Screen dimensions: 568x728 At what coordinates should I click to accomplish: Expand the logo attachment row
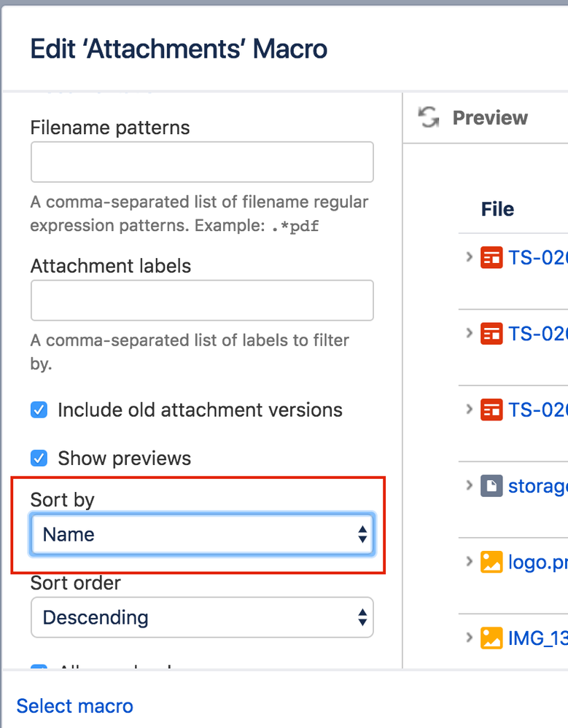[x=470, y=561]
